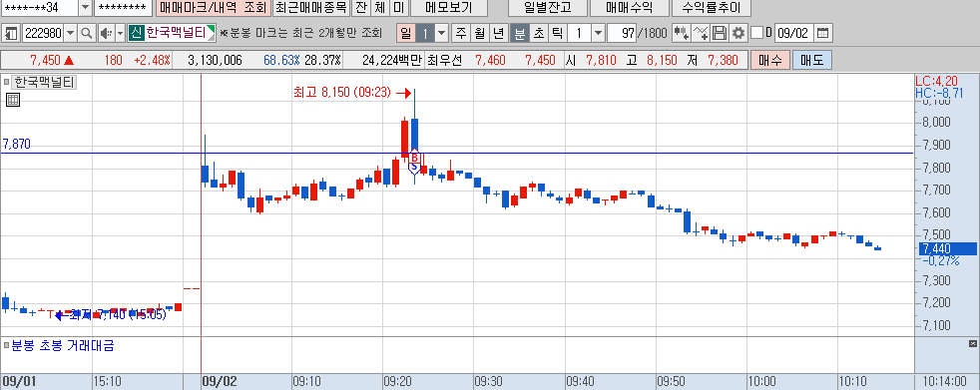Viewport: 980px width, 390px height.
Task: Click the speaker sound alert icon
Action: coord(105,33)
